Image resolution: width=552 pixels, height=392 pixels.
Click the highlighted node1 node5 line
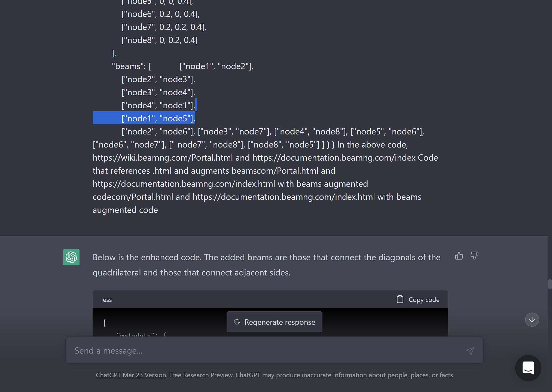pos(158,118)
